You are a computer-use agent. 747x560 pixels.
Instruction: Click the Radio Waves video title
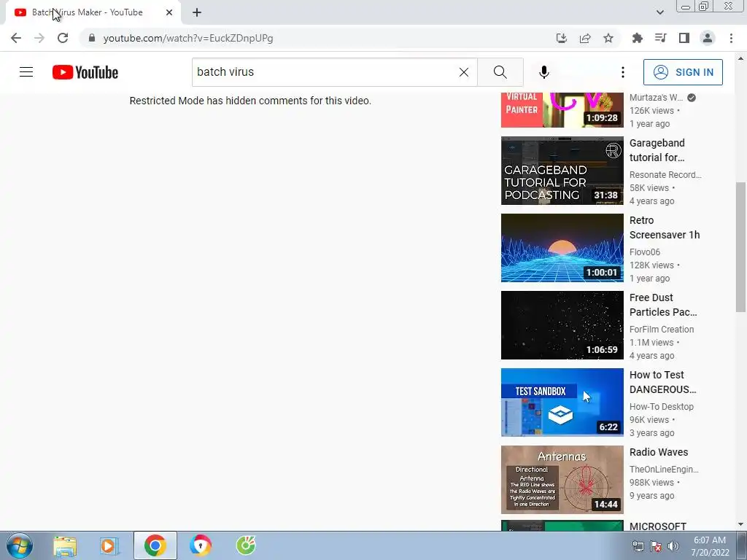pyautogui.click(x=659, y=452)
